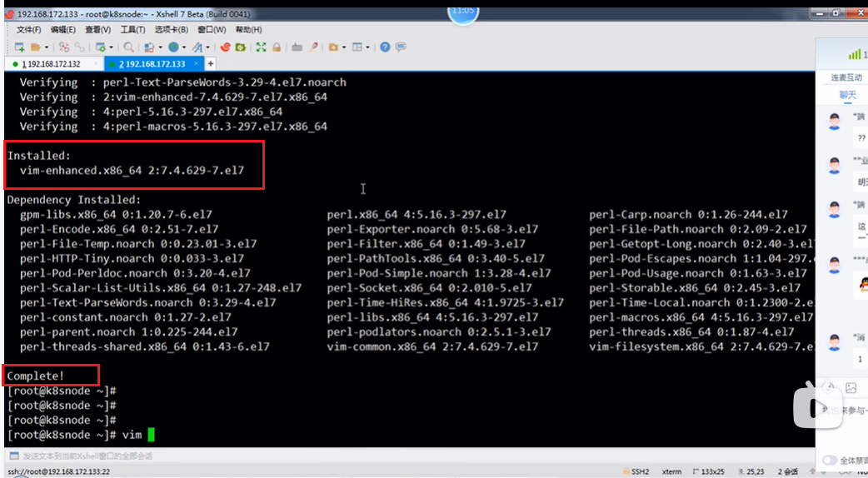Click the image icon in chat panel
Screen dimensions: 868x478
click(851, 388)
